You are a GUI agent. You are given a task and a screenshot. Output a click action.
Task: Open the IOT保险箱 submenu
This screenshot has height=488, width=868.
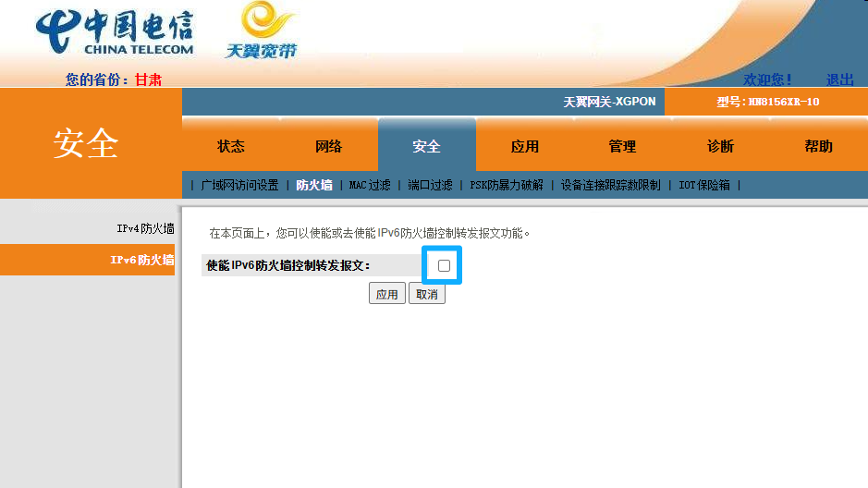(704, 186)
